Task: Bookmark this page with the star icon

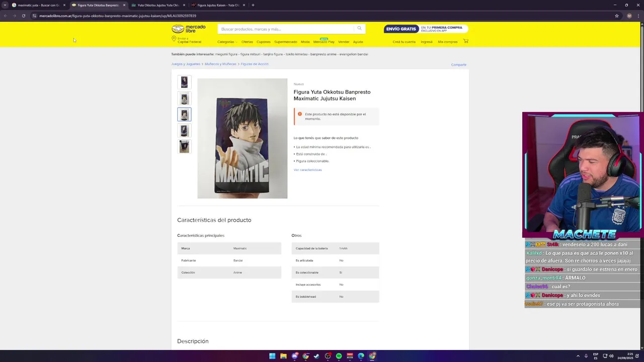Action: [x=616, y=16]
